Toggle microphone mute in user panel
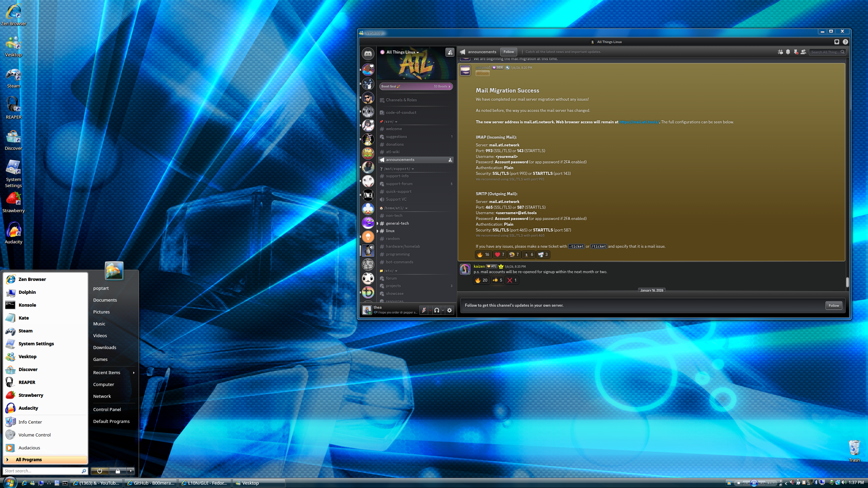 [x=423, y=310]
